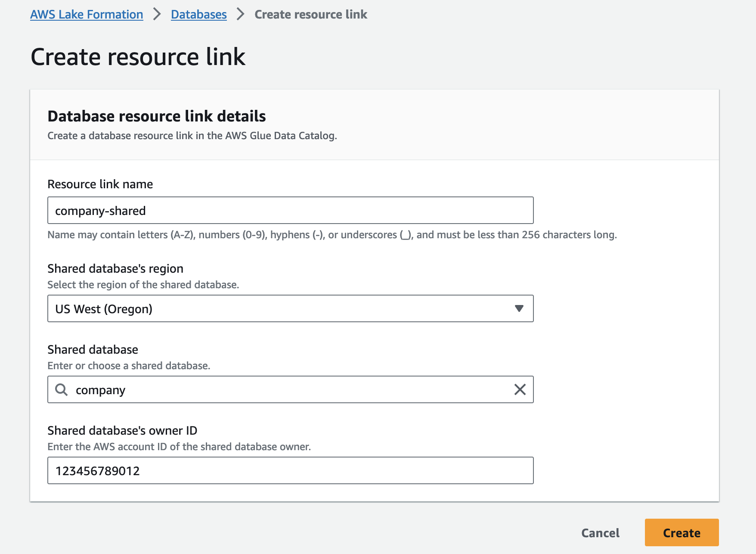756x554 pixels.
Task: Navigate to the Databases breadcrumb
Action: [198, 14]
